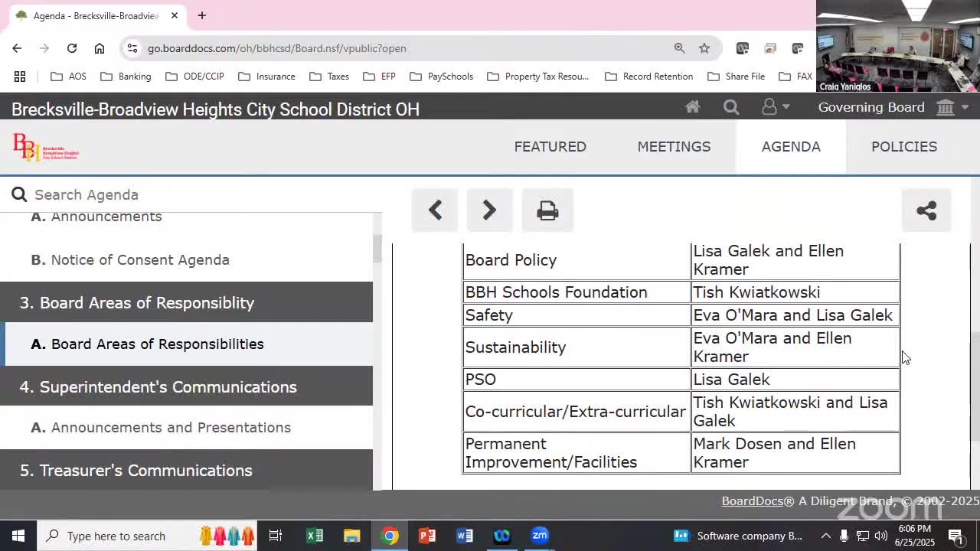Open the share icon on the agenda page
The width and height of the screenshot is (980, 551).
pyautogui.click(x=926, y=210)
